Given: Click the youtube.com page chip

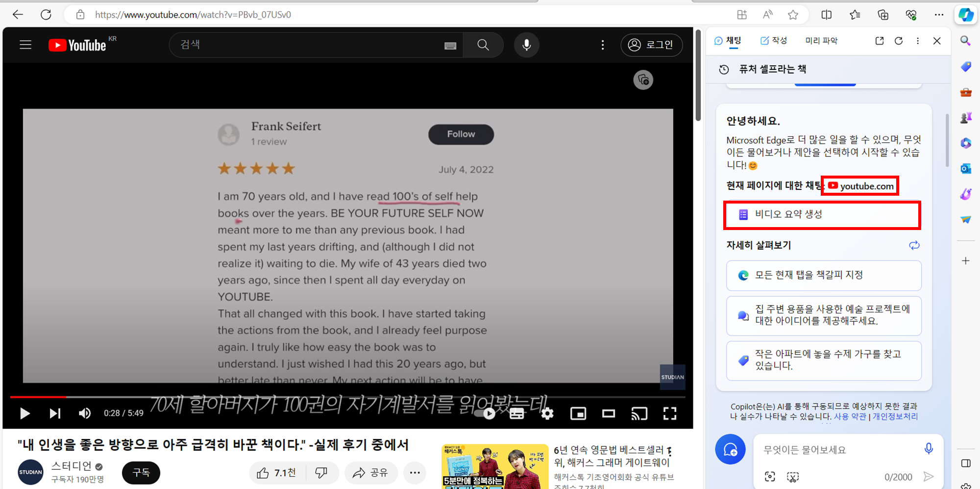Looking at the screenshot, I should 860,186.
